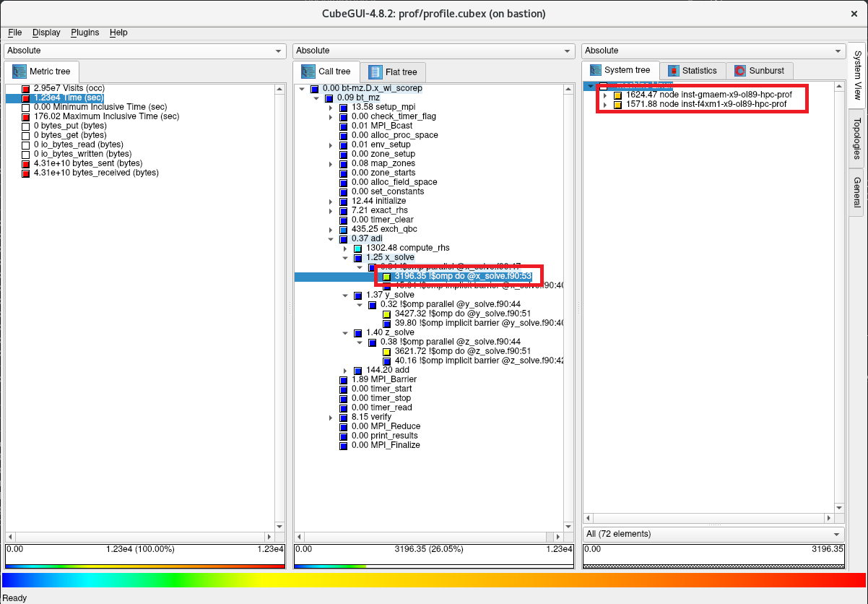The height and width of the screenshot is (604, 868).
Task: Open the Plugins menu
Action: coord(84,33)
